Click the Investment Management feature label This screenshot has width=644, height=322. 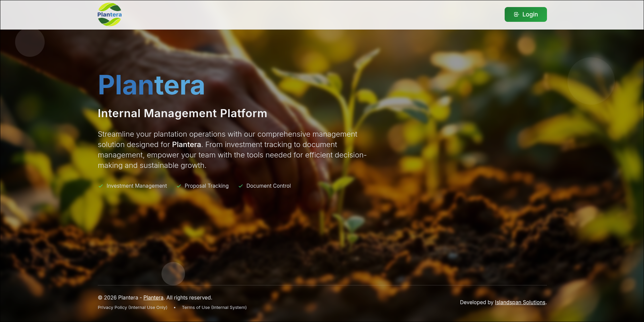pos(137,186)
